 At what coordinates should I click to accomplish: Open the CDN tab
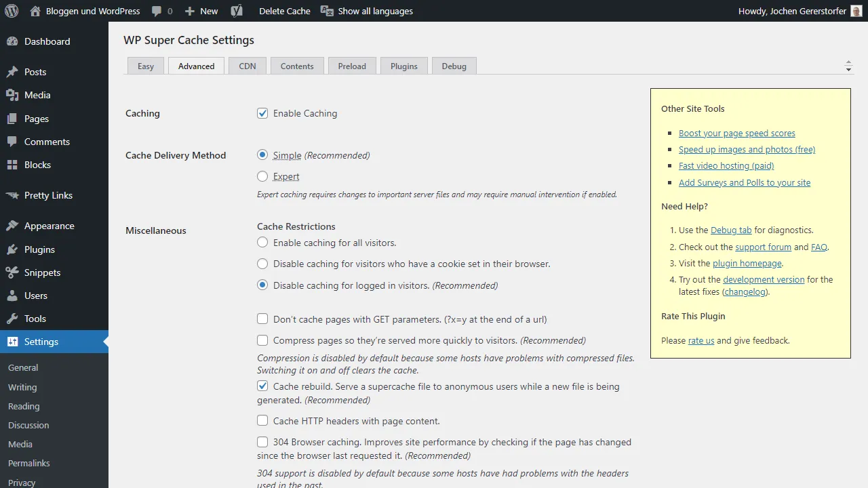click(x=248, y=66)
